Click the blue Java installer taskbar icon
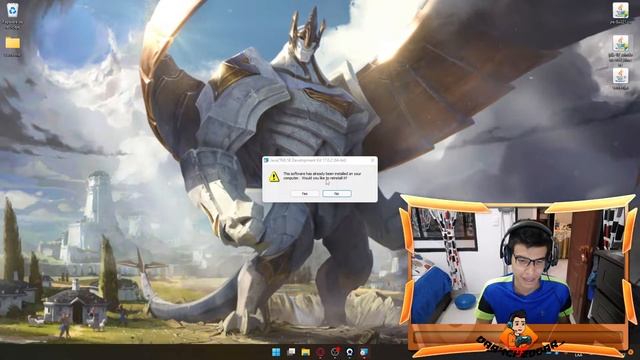 [364, 352]
